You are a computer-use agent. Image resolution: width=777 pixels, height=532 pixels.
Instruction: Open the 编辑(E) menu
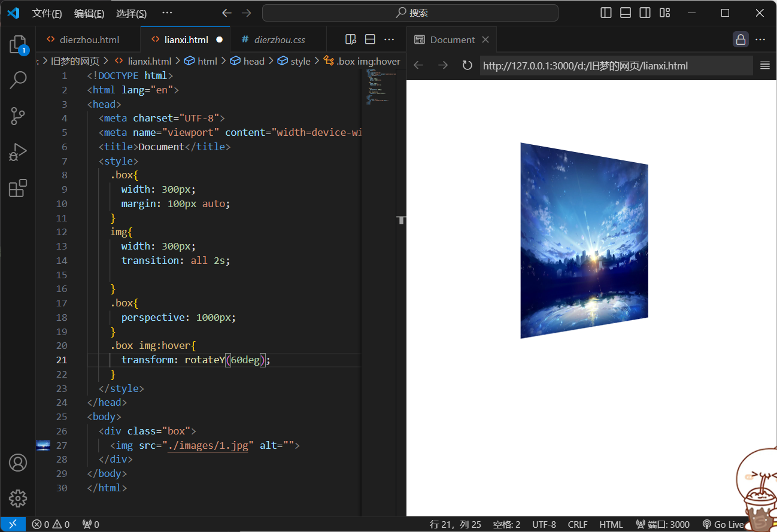click(x=89, y=13)
